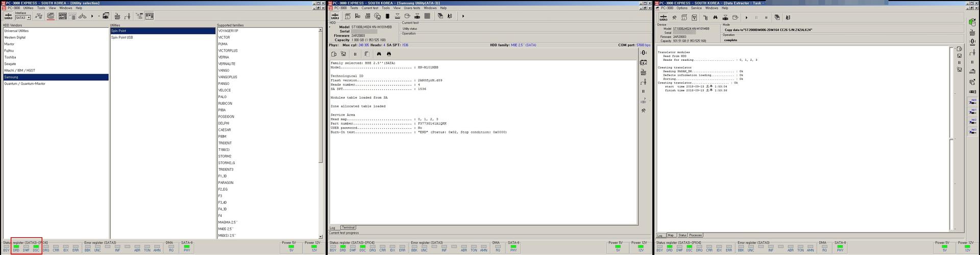Switch to Map tab in Data Extractor
The width and height of the screenshot is (980, 255).
pyautogui.click(x=671, y=236)
